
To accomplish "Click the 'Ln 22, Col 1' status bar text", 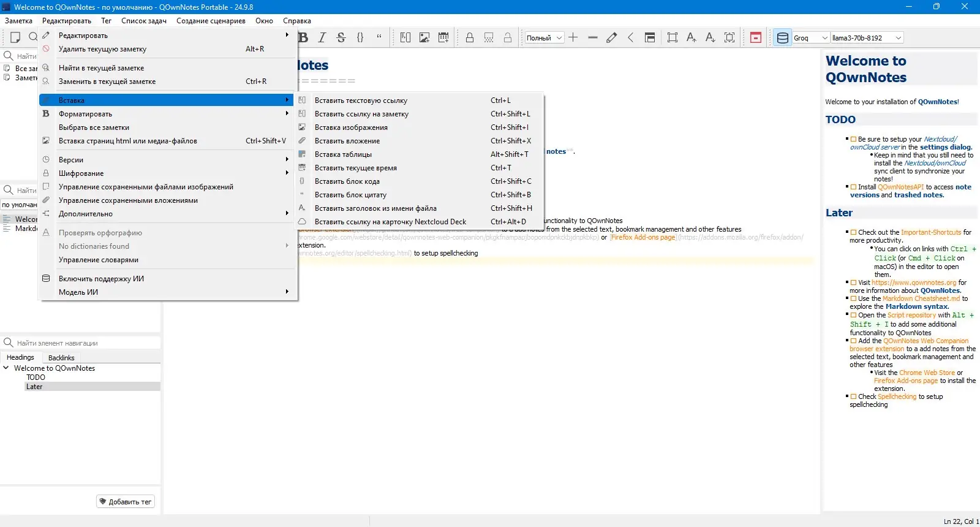I will [x=961, y=521].
